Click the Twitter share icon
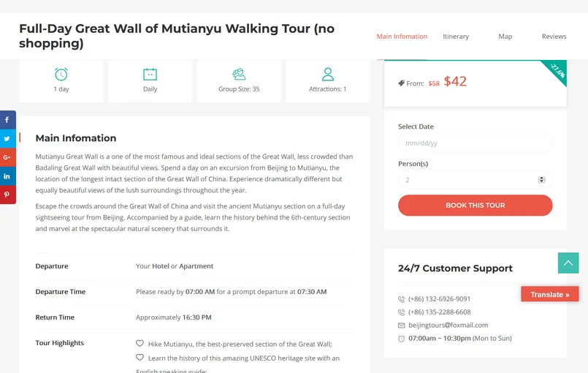This screenshot has width=588, height=373. point(7,139)
